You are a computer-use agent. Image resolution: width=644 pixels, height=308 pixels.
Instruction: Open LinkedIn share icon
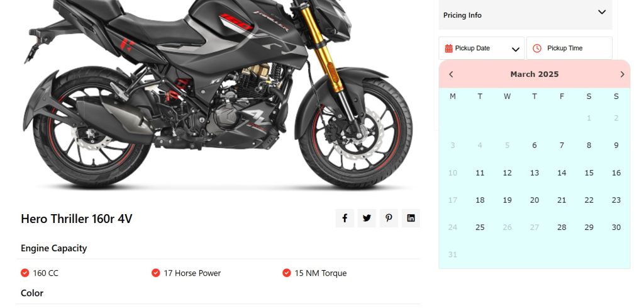tap(411, 218)
